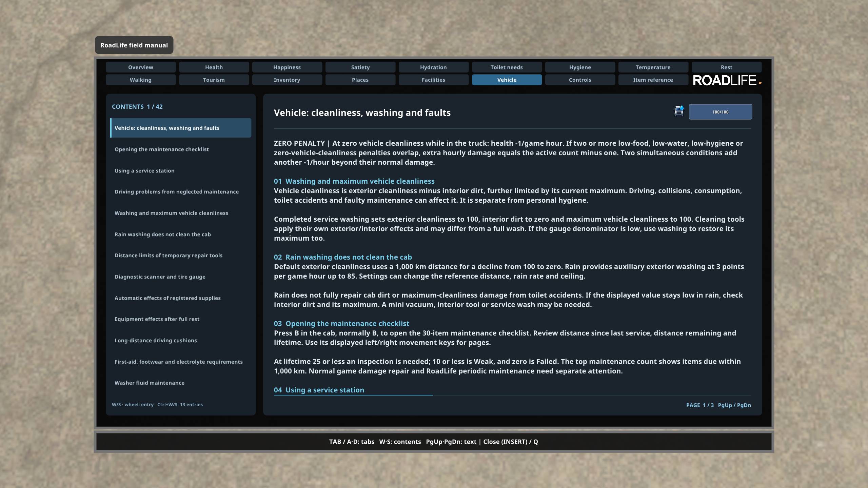Select 'First-aid, footwear and electrolyte requirements'

click(181, 362)
